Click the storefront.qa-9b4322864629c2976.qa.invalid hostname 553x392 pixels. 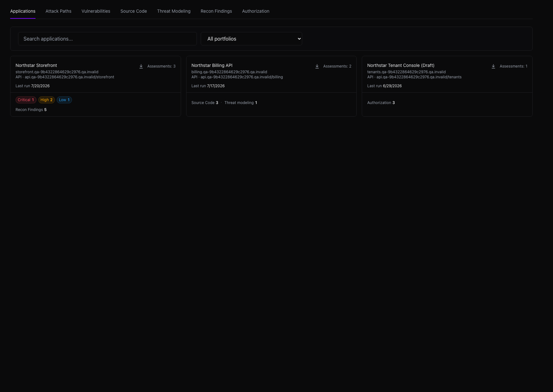(57, 72)
